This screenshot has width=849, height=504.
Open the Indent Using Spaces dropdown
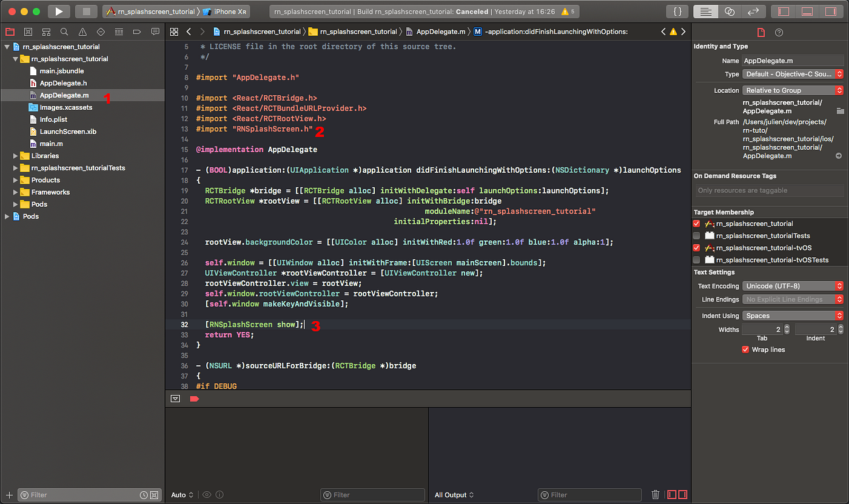point(793,315)
